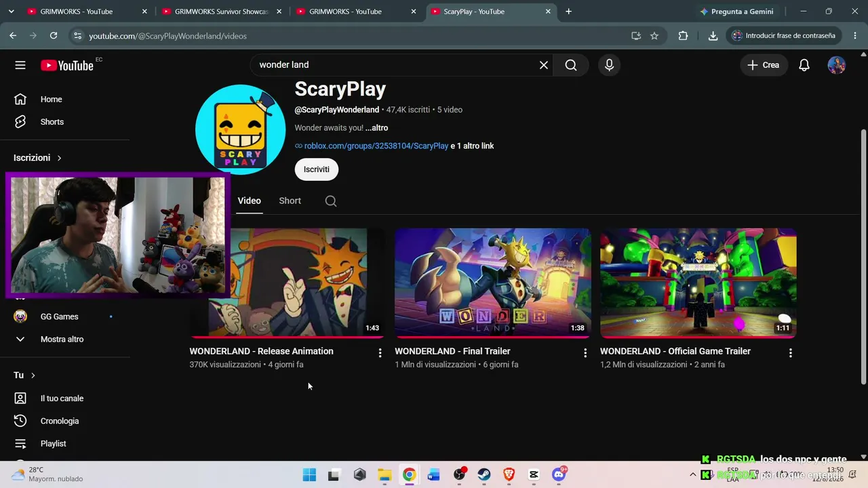Viewport: 868px width, 488px height.
Task: Open the Chrome extensions menu
Action: point(683,36)
